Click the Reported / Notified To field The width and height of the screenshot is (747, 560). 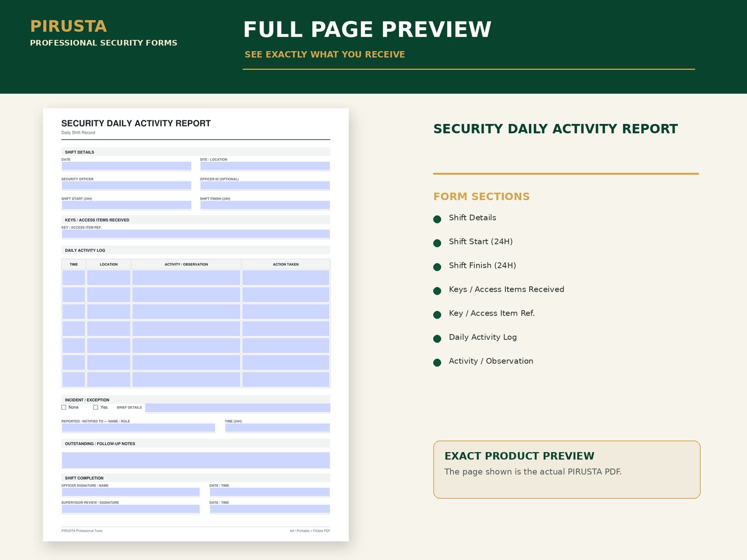click(x=138, y=428)
